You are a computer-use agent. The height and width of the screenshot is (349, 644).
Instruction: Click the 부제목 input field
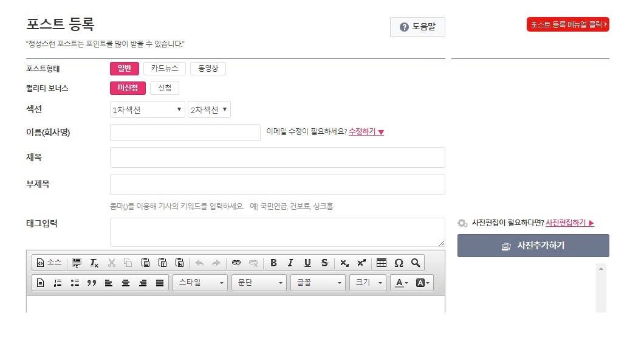(278, 184)
